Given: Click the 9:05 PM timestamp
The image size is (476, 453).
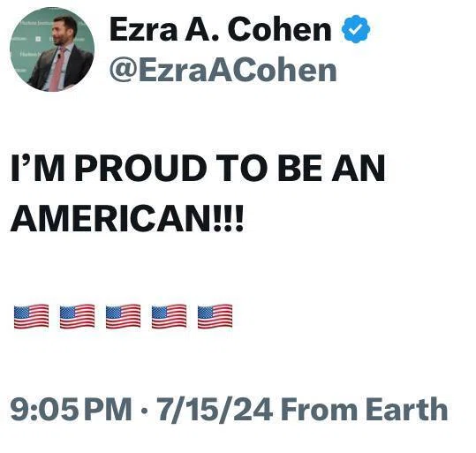Looking at the screenshot, I should 71,409.
